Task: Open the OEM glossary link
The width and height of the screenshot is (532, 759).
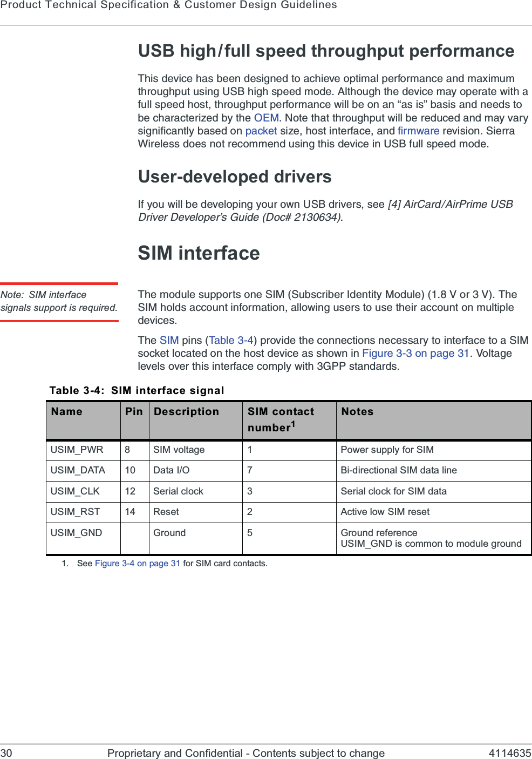Action: pos(267,118)
